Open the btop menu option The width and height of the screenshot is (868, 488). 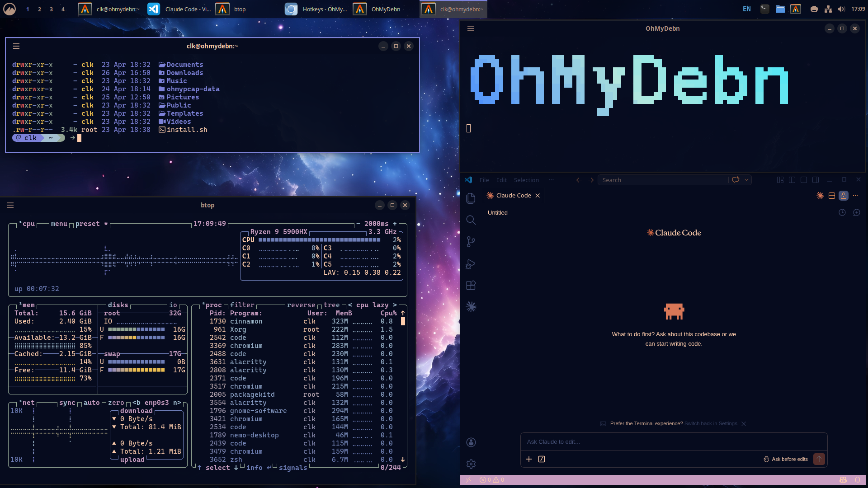point(59,224)
